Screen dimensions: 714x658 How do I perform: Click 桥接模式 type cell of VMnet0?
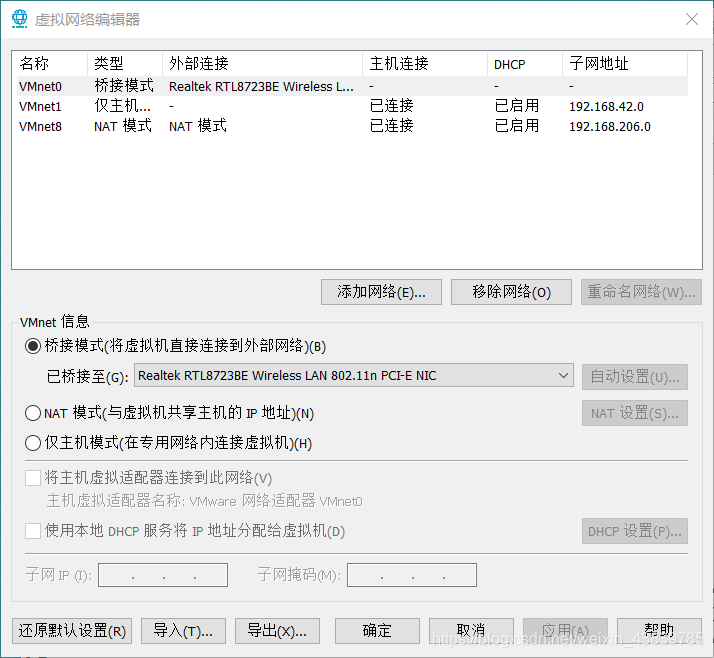tap(124, 86)
